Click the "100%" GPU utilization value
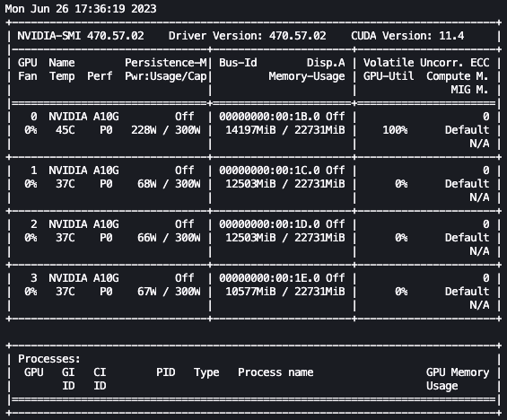The height and width of the screenshot is (420, 507). click(395, 130)
